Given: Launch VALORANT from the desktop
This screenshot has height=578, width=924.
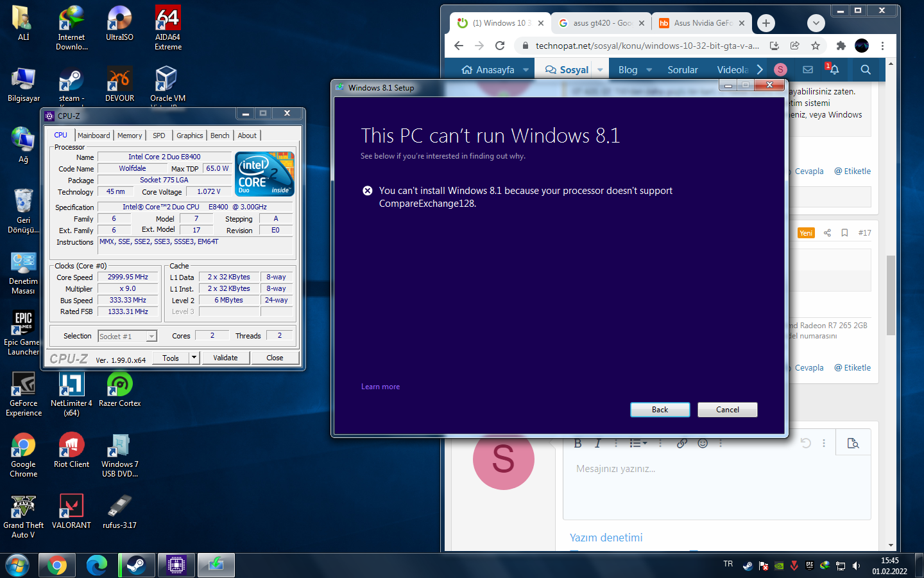Looking at the screenshot, I should point(71,512).
